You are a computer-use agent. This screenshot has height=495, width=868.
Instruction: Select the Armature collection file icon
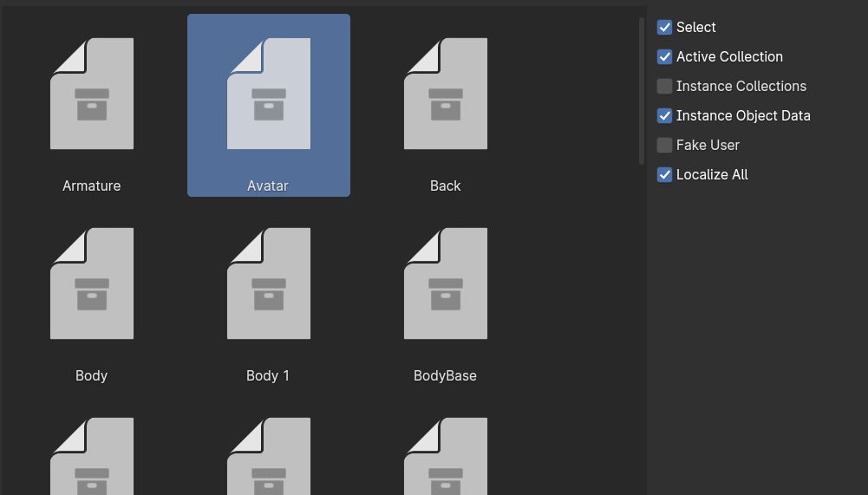tap(92, 94)
